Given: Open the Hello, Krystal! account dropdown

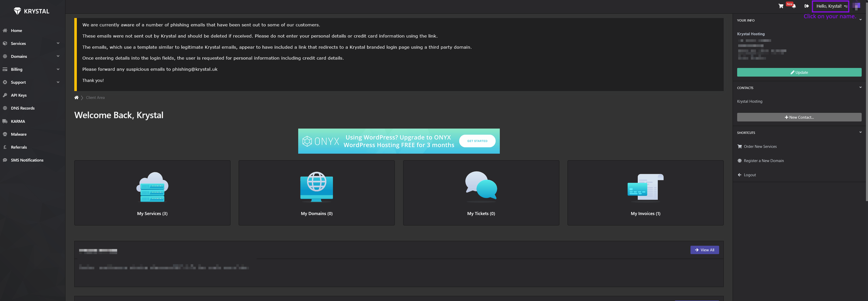Looking at the screenshot, I should coord(830,6).
